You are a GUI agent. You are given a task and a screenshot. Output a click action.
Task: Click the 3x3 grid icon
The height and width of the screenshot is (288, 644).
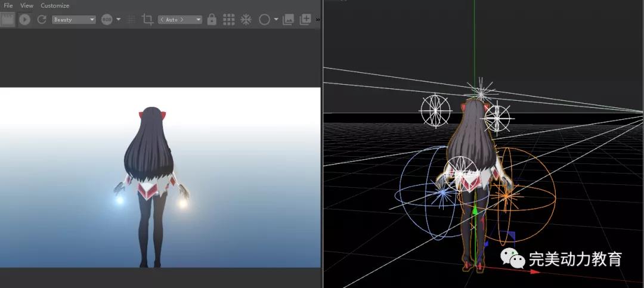[x=228, y=20]
